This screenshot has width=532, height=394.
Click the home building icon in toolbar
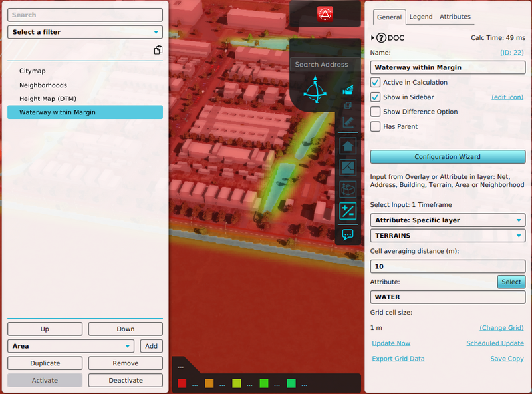coord(347,146)
